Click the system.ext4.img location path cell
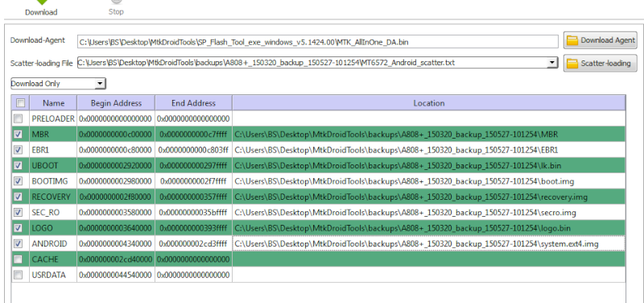The width and height of the screenshot is (644, 303). 429,244
